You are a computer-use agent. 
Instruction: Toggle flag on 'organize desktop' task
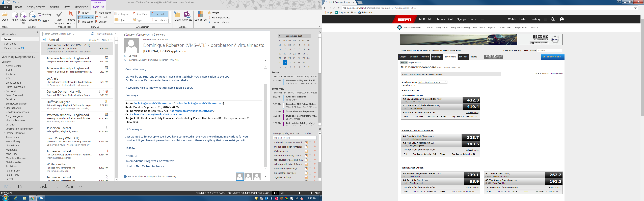315,177
